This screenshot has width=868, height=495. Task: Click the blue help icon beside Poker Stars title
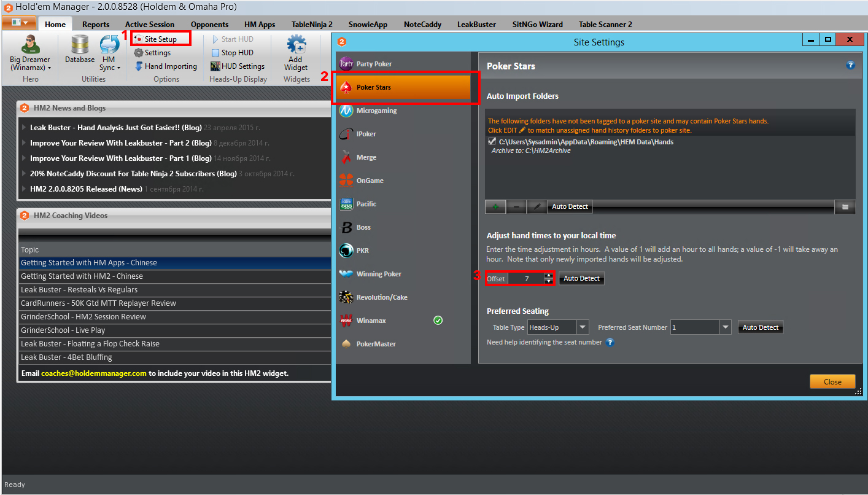(x=850, y=65)
